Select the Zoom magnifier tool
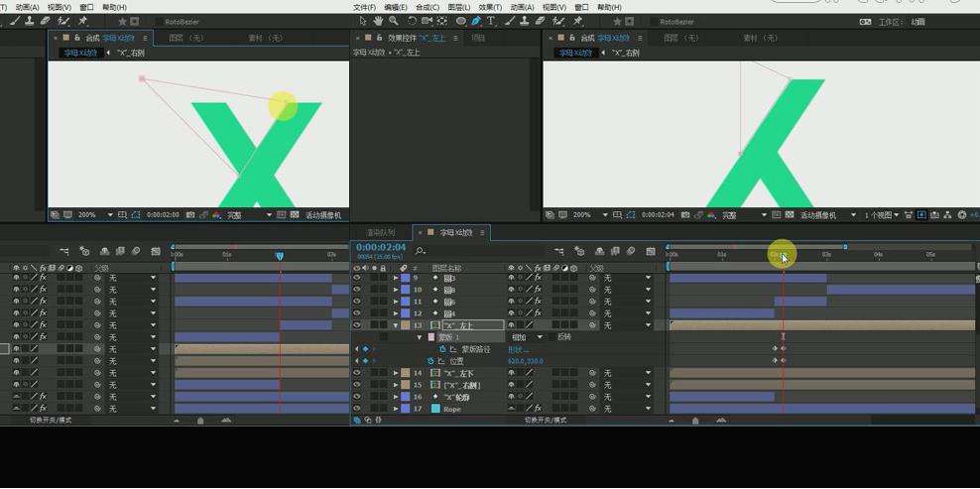The width and height of the screenshot is (980, 489). pos(393,21)
